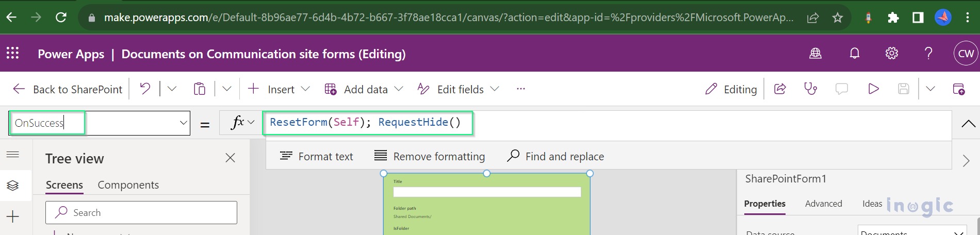980x235 pixels.
Task: Open browser side panel icon
Action: coord(918,18)
